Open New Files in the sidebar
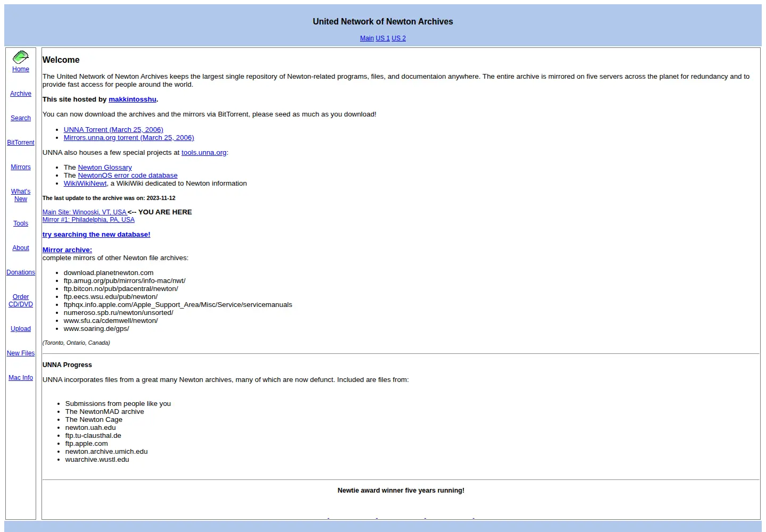Viewport: 766px width, 532px height. pos(21,353)
